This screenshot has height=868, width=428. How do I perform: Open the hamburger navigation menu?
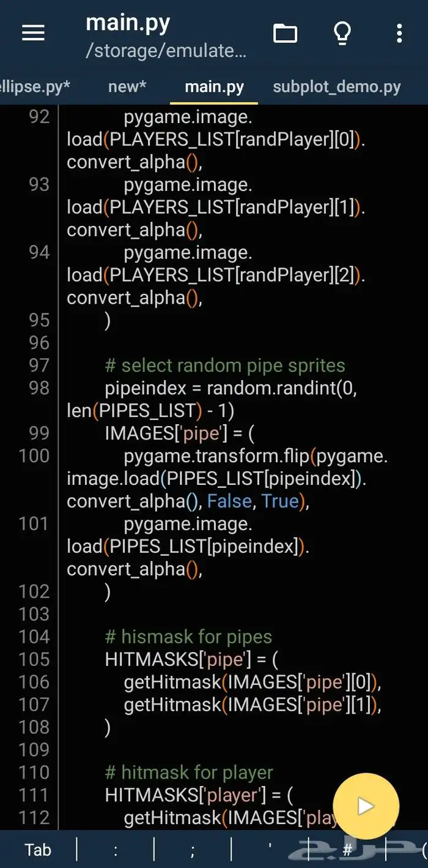pos(33,33)
